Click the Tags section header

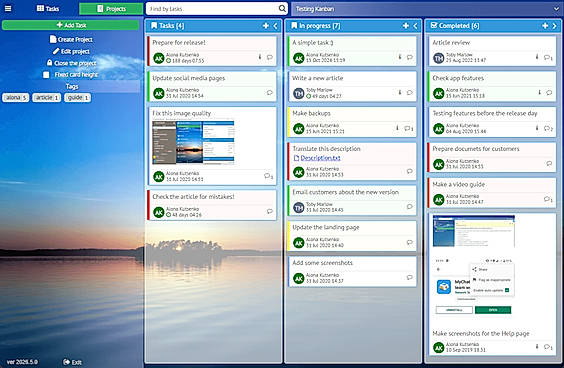[72, 86]
